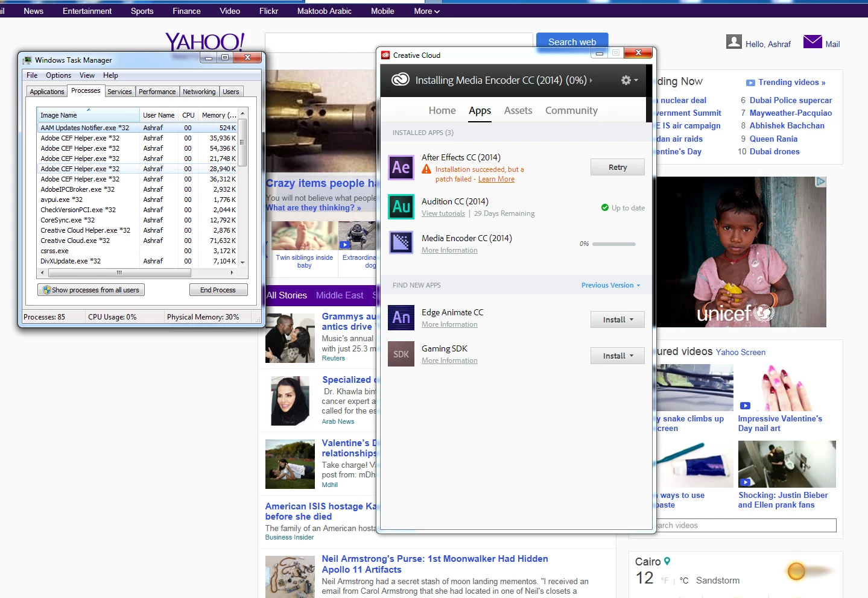Click the Creative Cloud title bar icon
The width and height of the screenshot is (868, 598).
click(385, 55)
